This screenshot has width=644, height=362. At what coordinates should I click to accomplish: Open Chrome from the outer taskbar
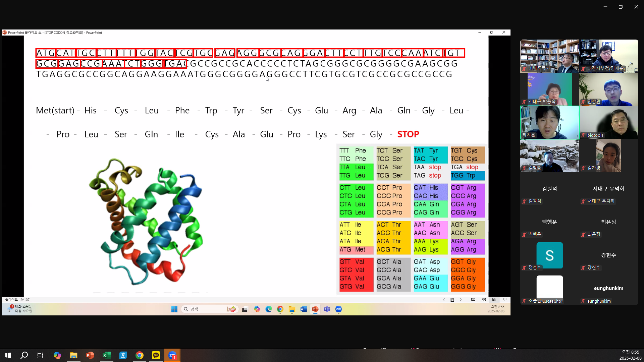pyautogui.click(x=140, y=355)
